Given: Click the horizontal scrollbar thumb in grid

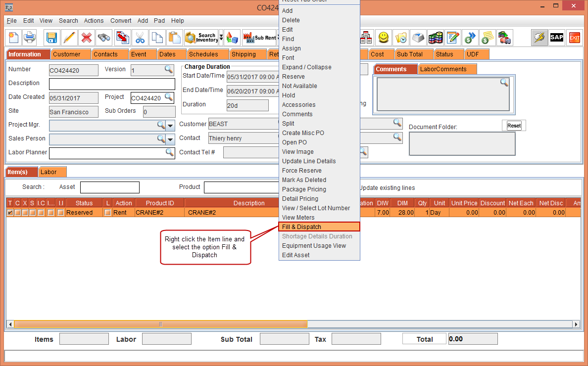Looking at the screenshot, I should tap(161, 324).
